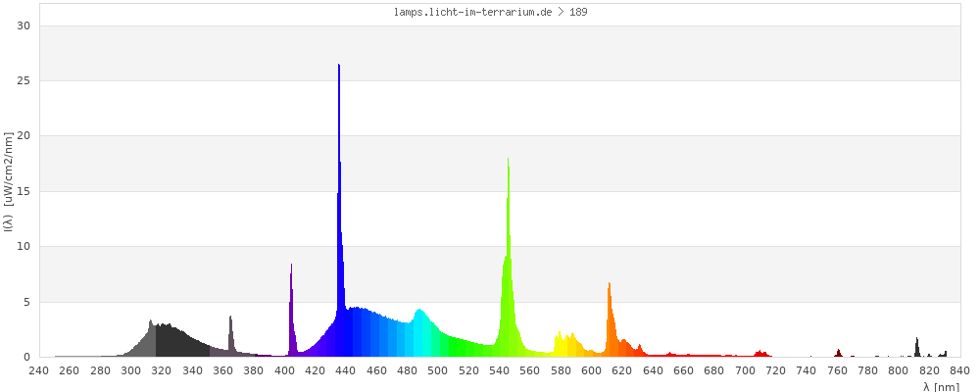Click the x-axis tick label 360

pyautogui.click(x=223, y=370)
